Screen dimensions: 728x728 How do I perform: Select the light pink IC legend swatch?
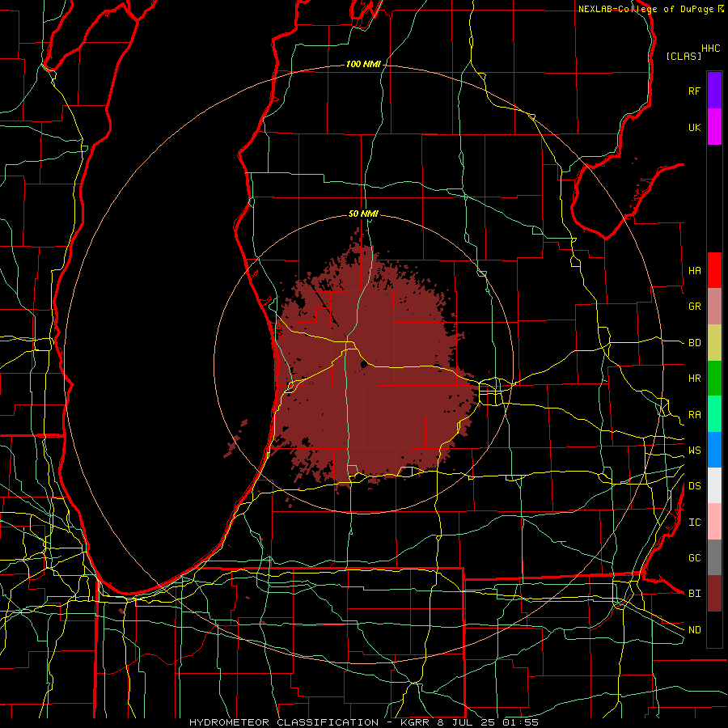(x=714, y=522)
